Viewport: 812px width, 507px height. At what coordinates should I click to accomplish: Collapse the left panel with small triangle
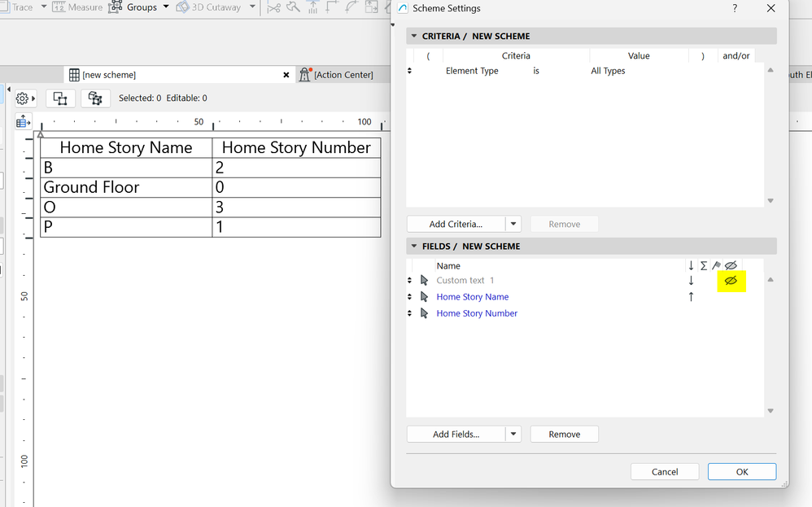pyautogui.click(x=9, y=89)
